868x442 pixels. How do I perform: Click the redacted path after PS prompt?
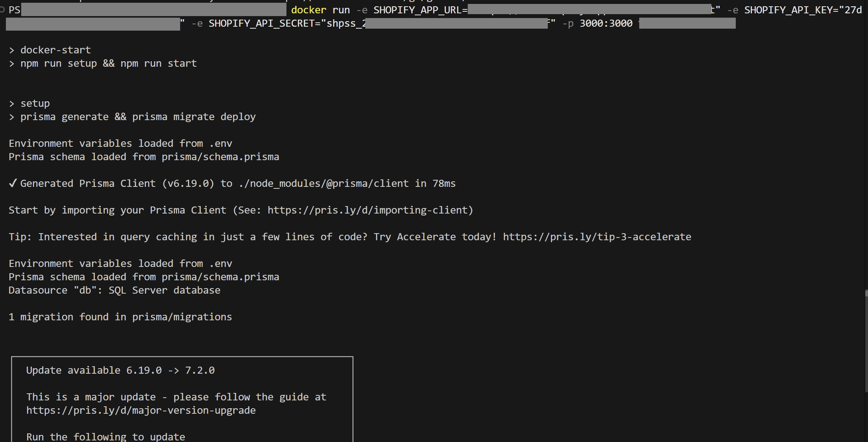[153, 10]
